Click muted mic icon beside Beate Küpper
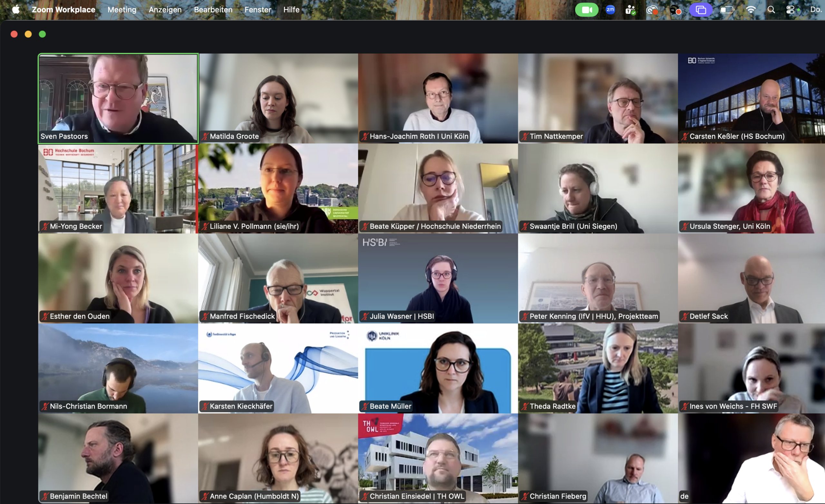 click(365, 227)
